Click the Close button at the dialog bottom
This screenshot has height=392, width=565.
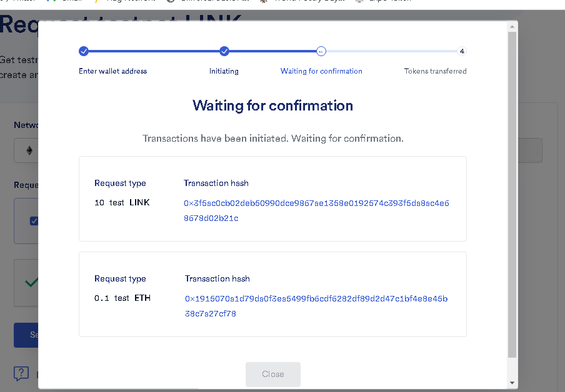point(272,374)
